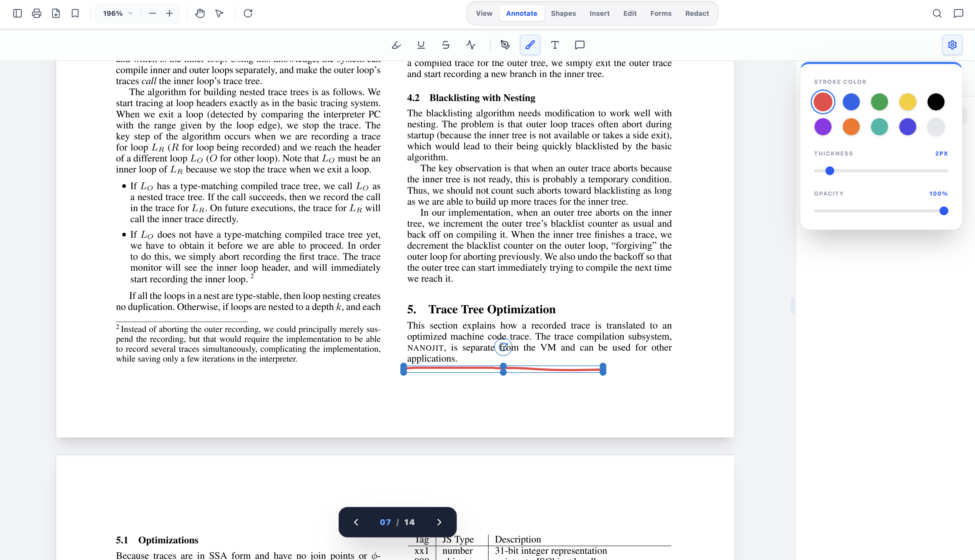Switch to the Insert tab
Viewport: 975px width, 560px height.
[x=599, y=14]
